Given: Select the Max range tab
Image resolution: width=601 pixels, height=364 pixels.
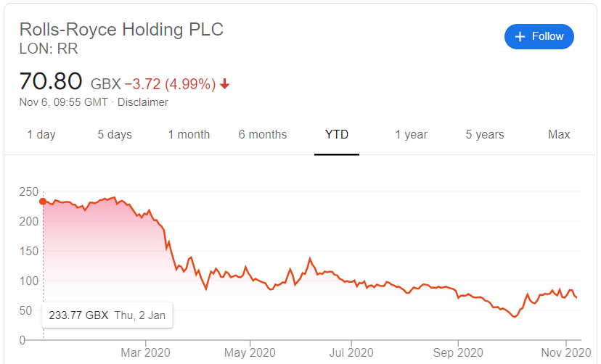Looking at the screenshot, I should point(559,135).
